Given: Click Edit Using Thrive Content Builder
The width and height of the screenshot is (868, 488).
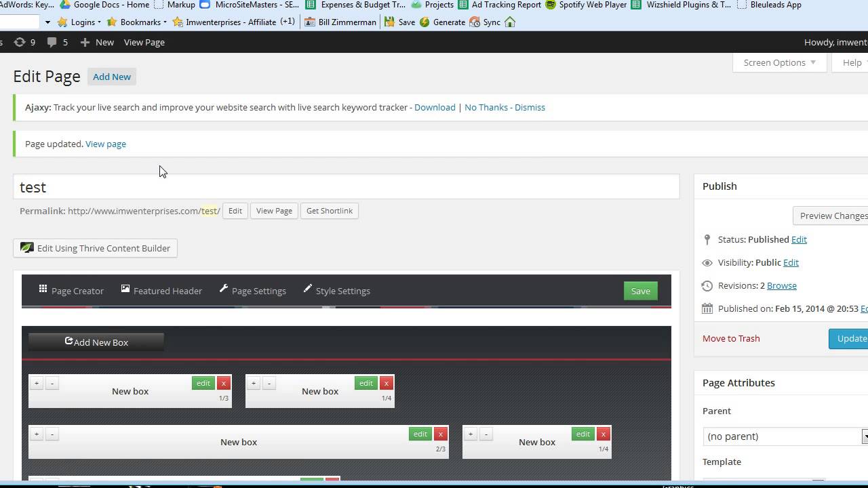Looking at the screenshot, I should coord(96,248).
